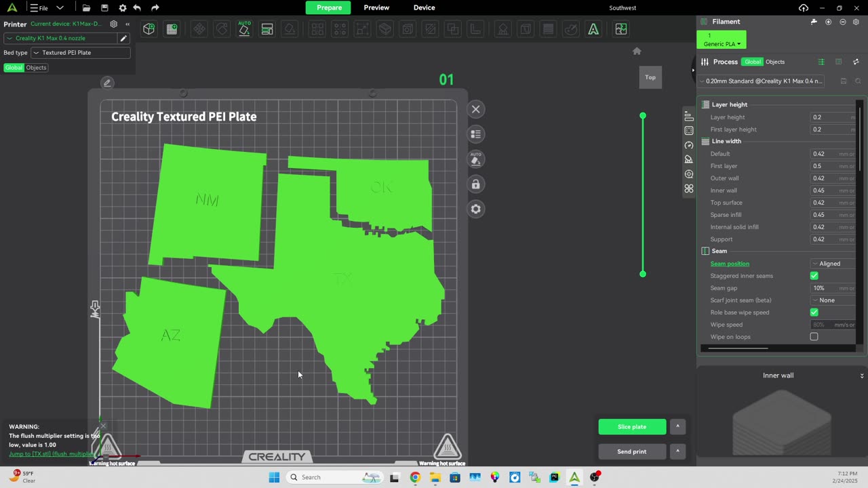This screenshot has height=488, width=868.
Task: Open the Support settings sidebar icon
Action: (689, 159)
